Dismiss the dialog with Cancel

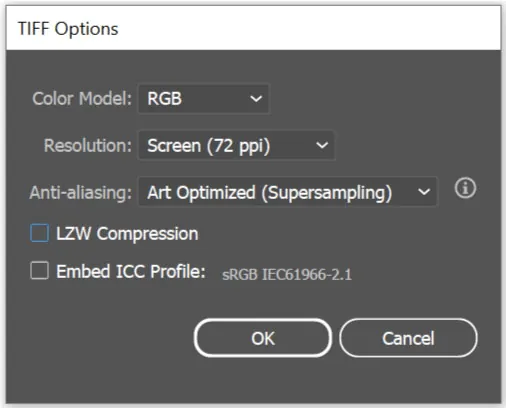408,338
